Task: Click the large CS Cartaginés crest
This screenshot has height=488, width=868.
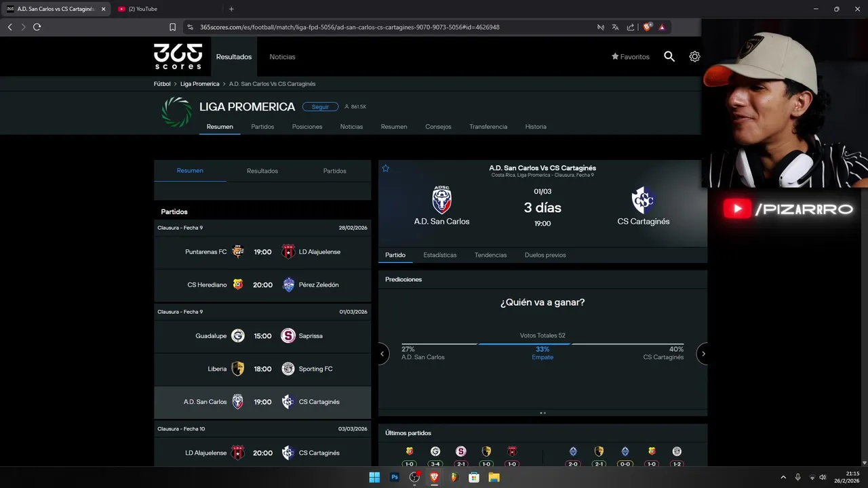Action: (643, 200)
